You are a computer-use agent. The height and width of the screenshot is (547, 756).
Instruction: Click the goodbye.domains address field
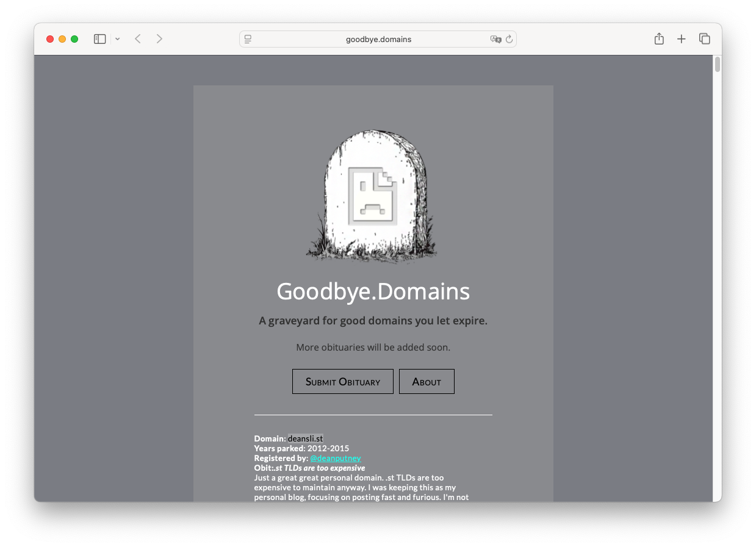(378, 39)
